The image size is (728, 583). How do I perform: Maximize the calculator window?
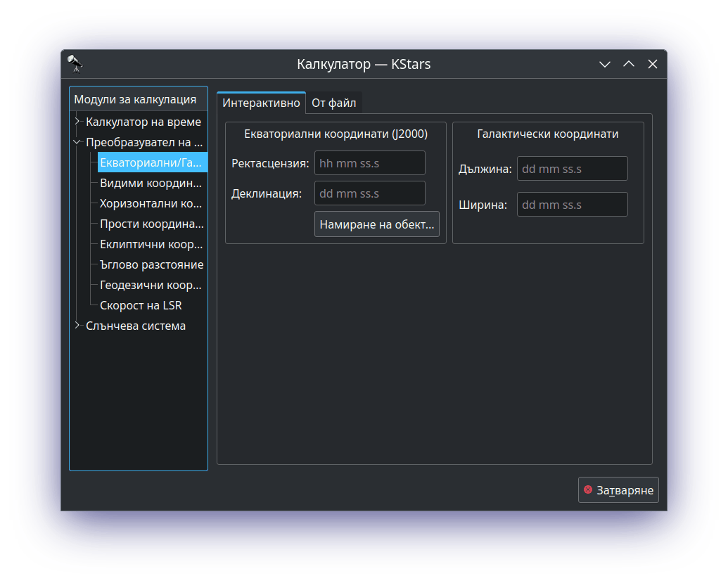[x=629, y=64]
